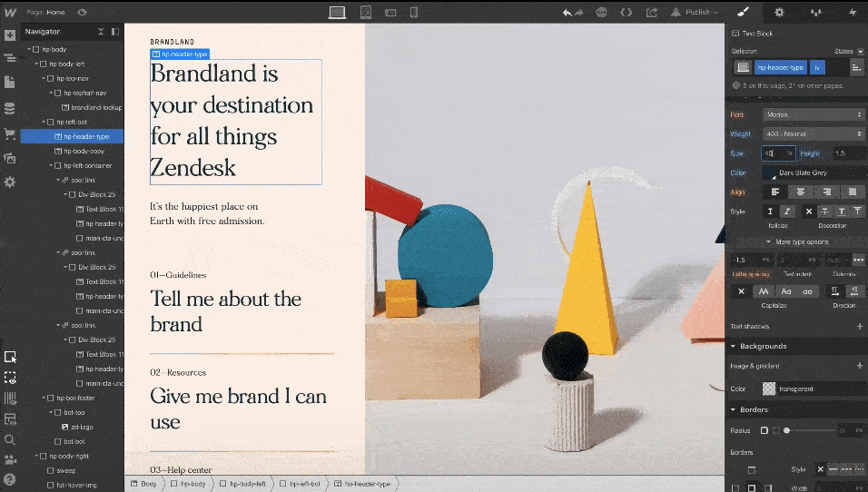This screenshot has height=492, width=868.
Task: Open the Webflow logo menu
Action: tap(10, 12)
